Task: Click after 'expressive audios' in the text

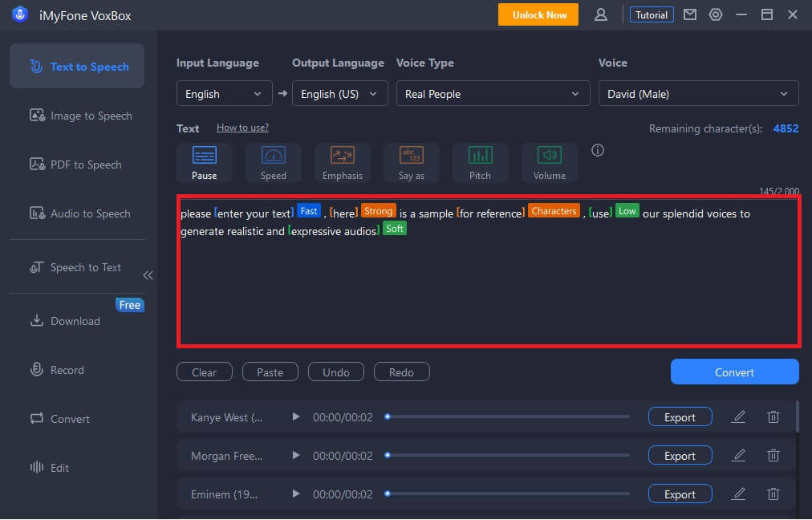Action: tap(380, 231)
